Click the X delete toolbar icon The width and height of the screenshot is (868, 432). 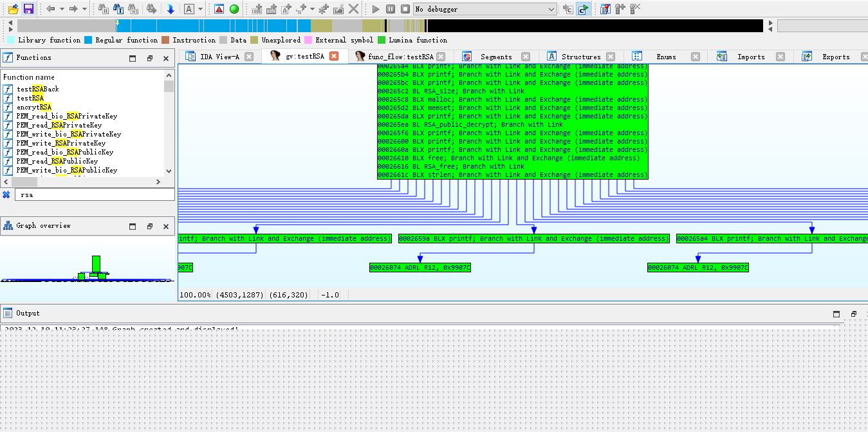[x=353, y=9]
